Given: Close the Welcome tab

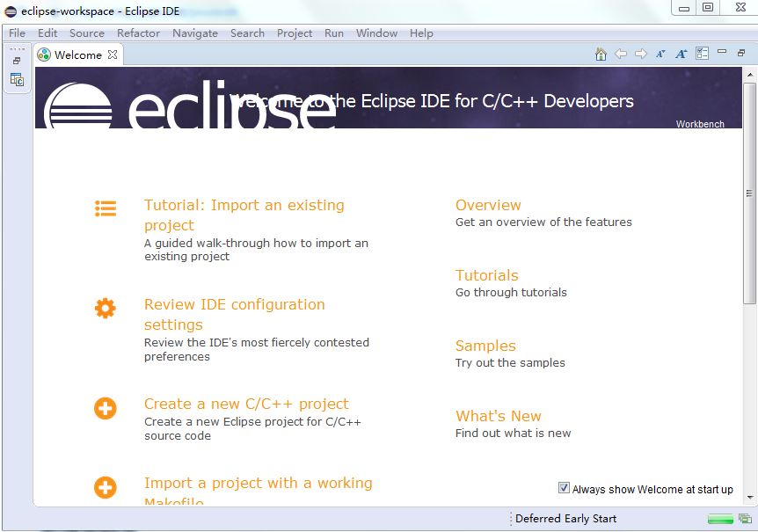Looking at the screenshot, I should [x=113, y=55].
